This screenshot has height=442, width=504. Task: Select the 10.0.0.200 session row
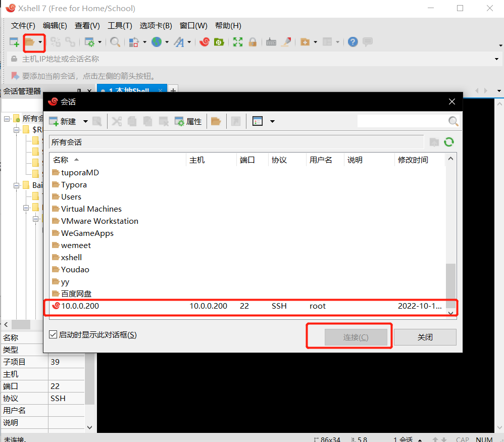pyautogui.click(x=247, y=306)
